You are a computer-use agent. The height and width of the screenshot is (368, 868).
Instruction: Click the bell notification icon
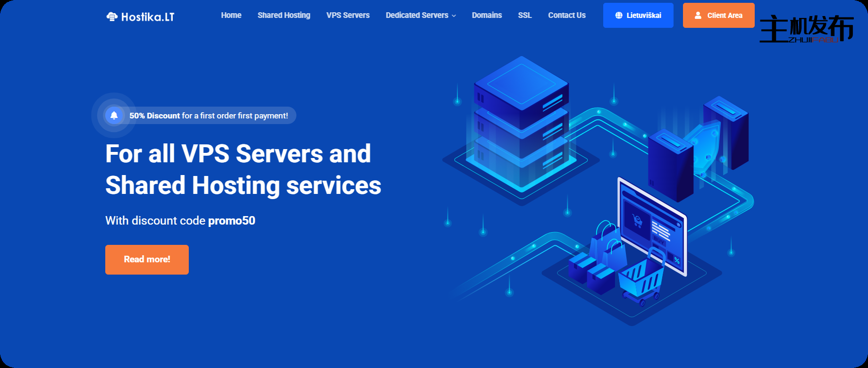114,116
